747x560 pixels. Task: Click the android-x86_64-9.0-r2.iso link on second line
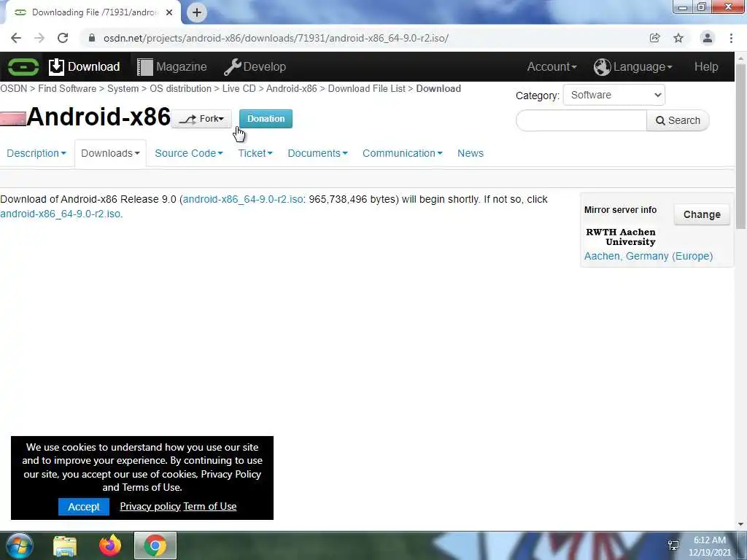click(61, 214)
